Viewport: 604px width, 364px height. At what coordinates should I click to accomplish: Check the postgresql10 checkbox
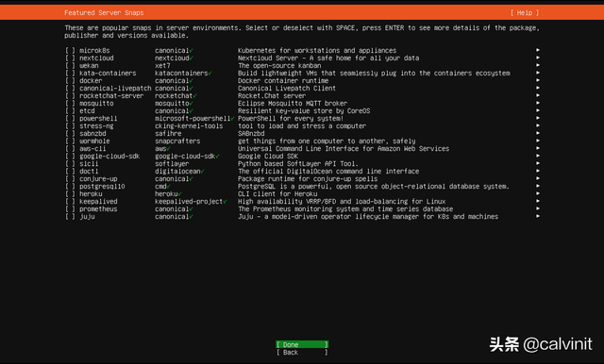(70, 186)
